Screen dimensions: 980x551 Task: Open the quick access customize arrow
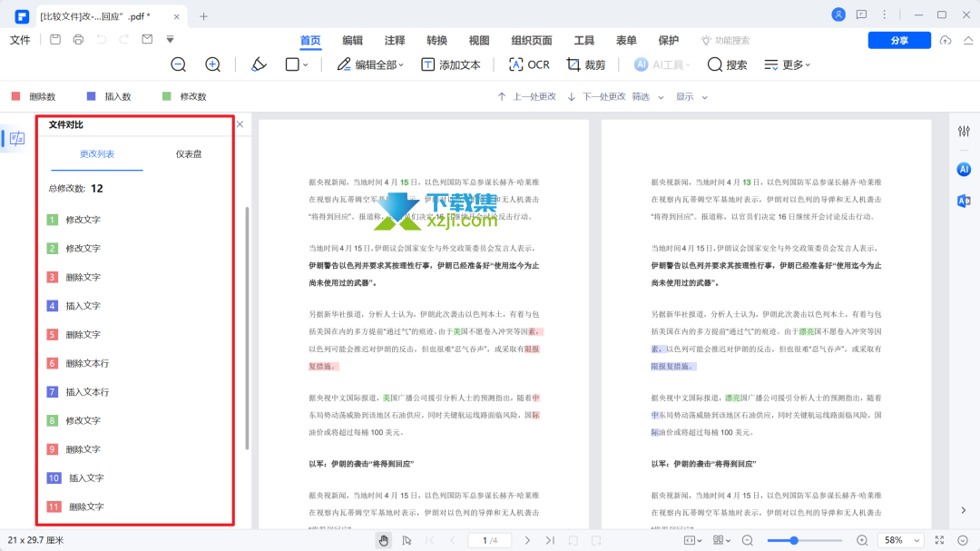(170, 39)
